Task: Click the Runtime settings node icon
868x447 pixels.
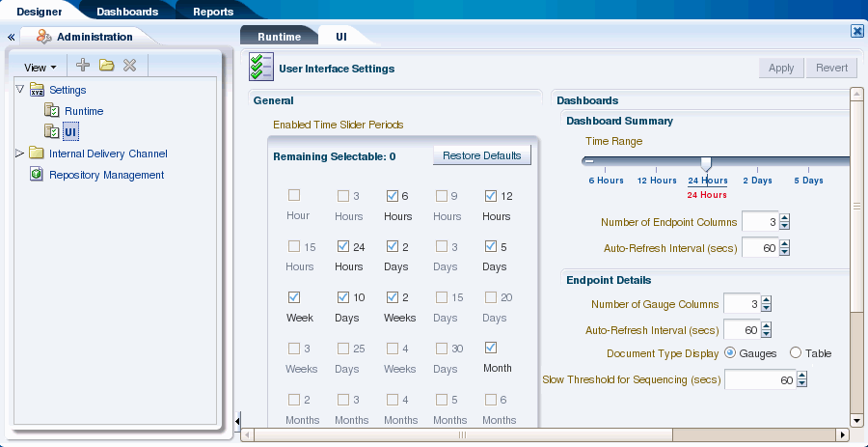Action: click(x=51, y=110)
